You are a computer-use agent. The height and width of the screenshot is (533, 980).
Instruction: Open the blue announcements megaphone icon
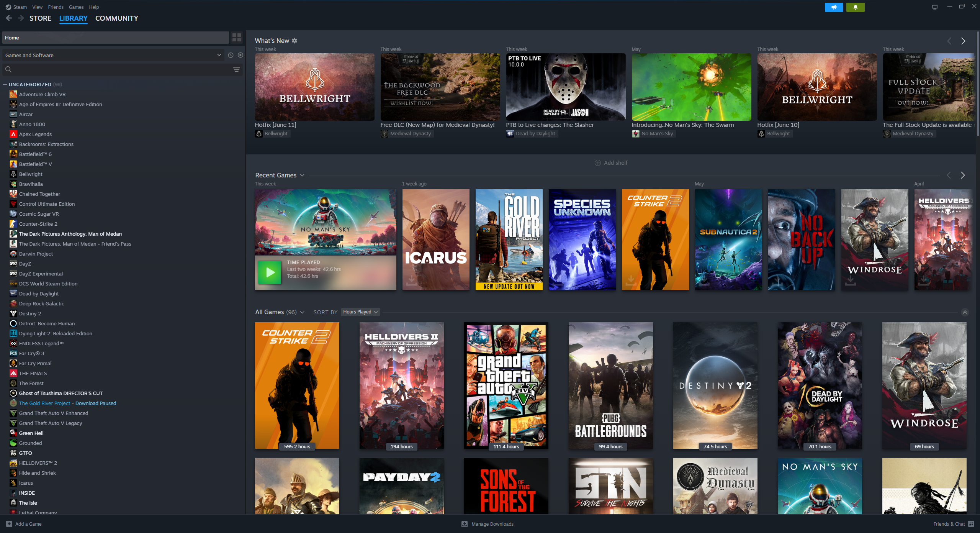(x=834, y=7)
